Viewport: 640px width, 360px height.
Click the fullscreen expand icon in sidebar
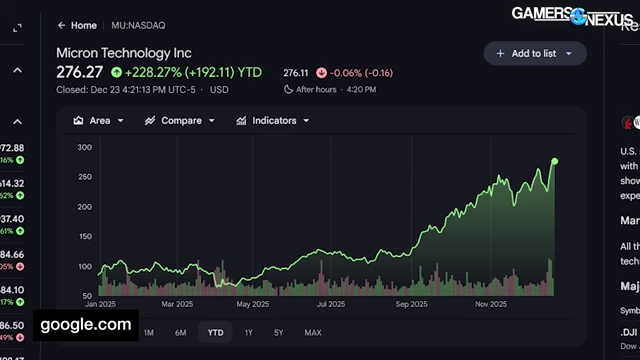pos(17,28)
